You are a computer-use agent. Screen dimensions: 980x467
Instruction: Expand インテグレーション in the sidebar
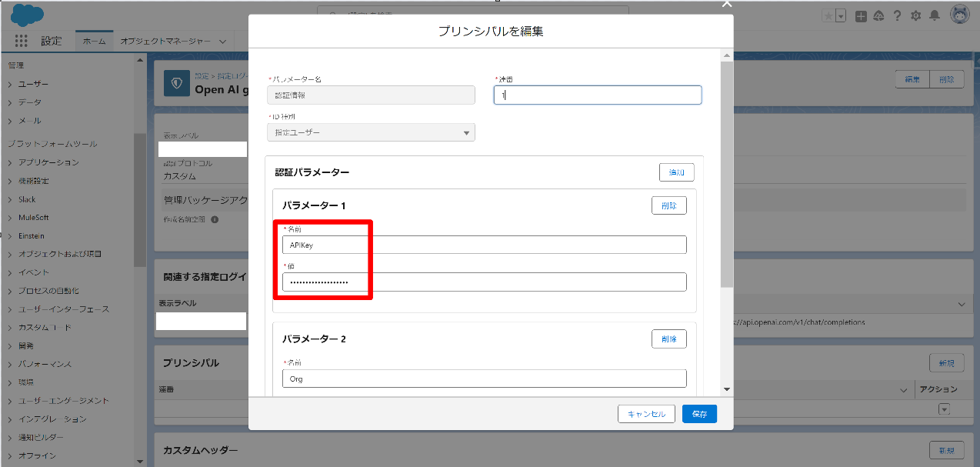(10, 419)
